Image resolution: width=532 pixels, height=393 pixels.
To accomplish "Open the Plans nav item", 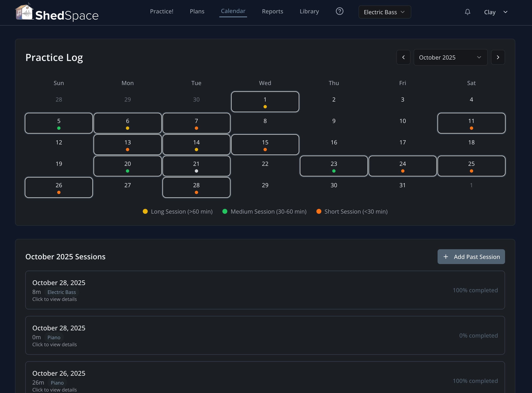I will 197,11.
